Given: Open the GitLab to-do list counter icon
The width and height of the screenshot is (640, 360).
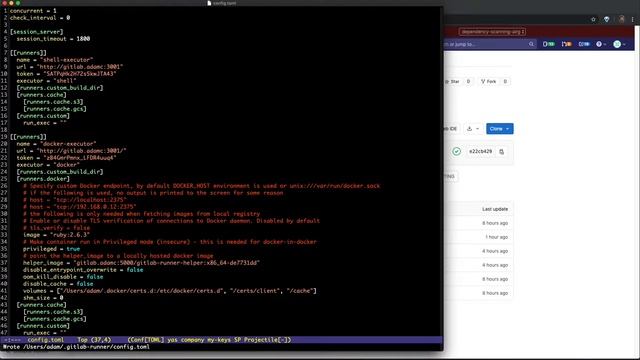Looking at the screenshot, I should 584,44.
